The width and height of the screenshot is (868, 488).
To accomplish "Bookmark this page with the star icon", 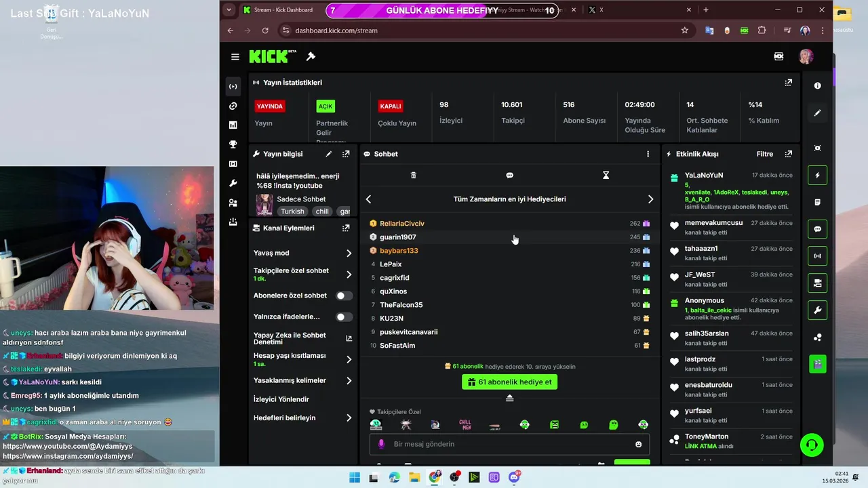I will click(x=684, y=30).
